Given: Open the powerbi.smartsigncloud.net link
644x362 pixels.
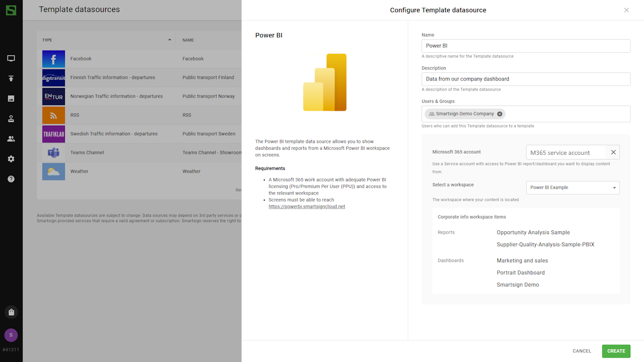Looking at the screenshot, I should tap(306, 207).
